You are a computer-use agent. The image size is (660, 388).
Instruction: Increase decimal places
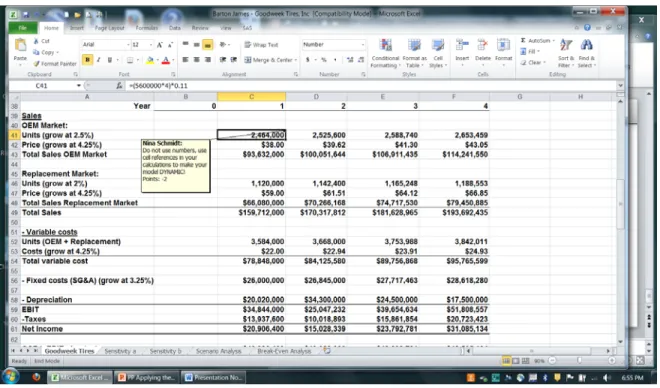pos(350,60)
